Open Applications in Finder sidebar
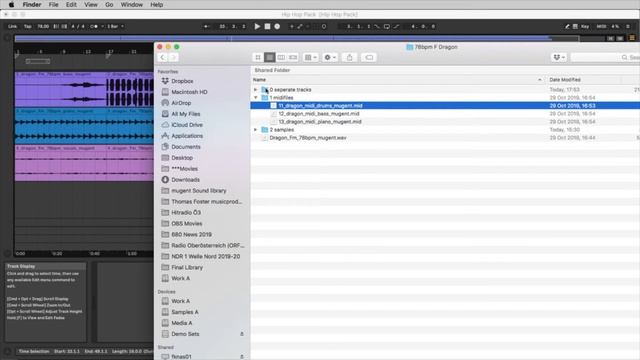The width and height of the screenshot is (640, 360). point(187,136)
